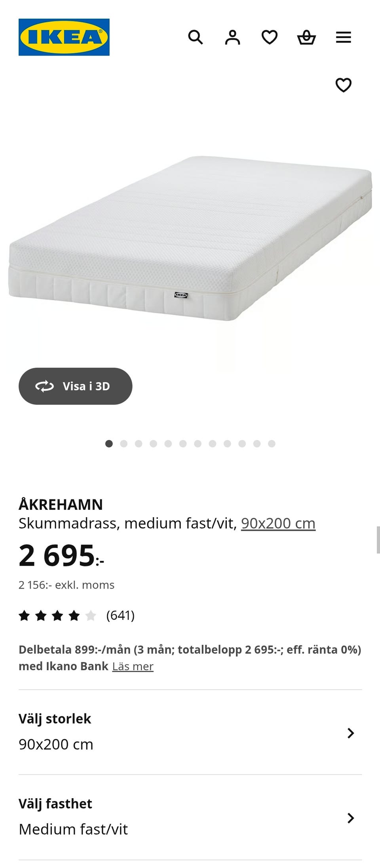The height and width of the screenshot is (868, 380).
Task: Open the search magnifier icon
Action: point(195,37)
